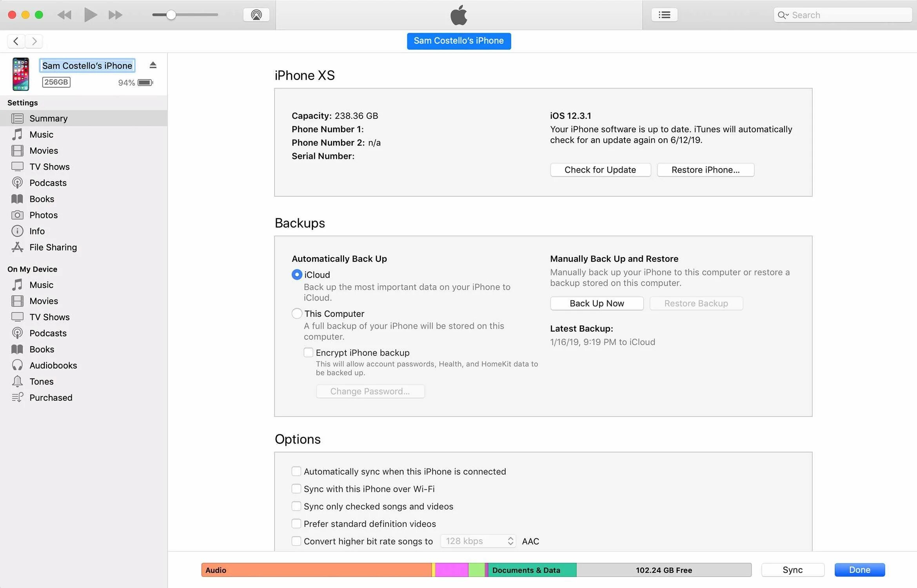The image size is (917, 588).
Task: Click the fast-forward icon
Action: [115, 15]
